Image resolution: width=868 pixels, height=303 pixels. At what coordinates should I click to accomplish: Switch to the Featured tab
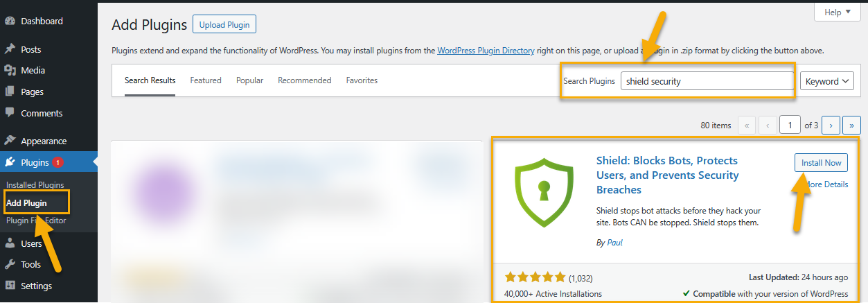[206, 80]
